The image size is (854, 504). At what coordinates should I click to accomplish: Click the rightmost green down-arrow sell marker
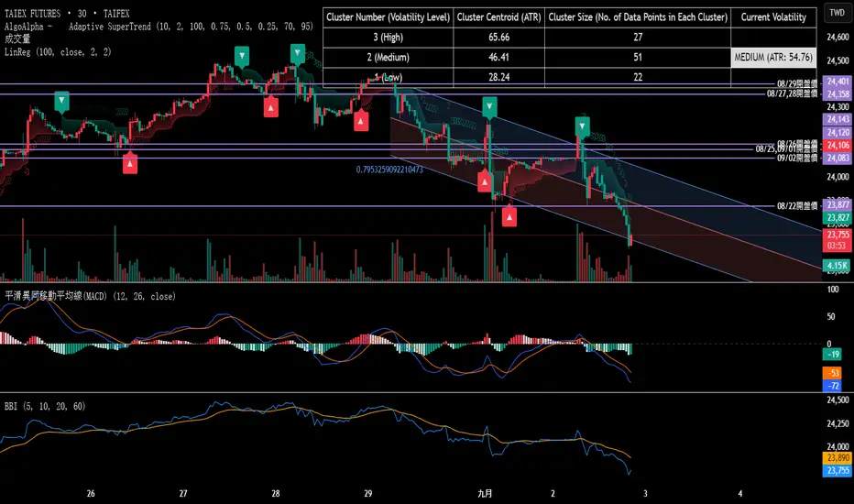coord(582,126)
